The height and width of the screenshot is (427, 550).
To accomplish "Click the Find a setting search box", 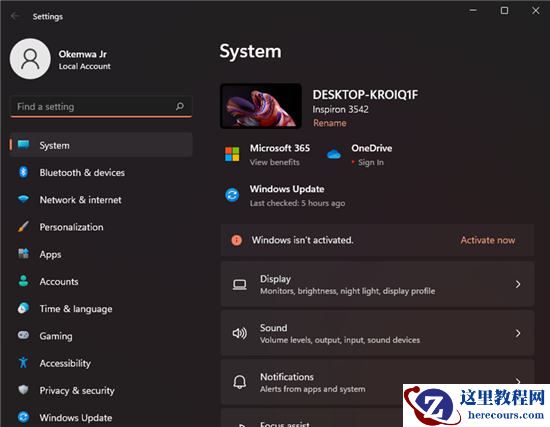I will (101, 106).
